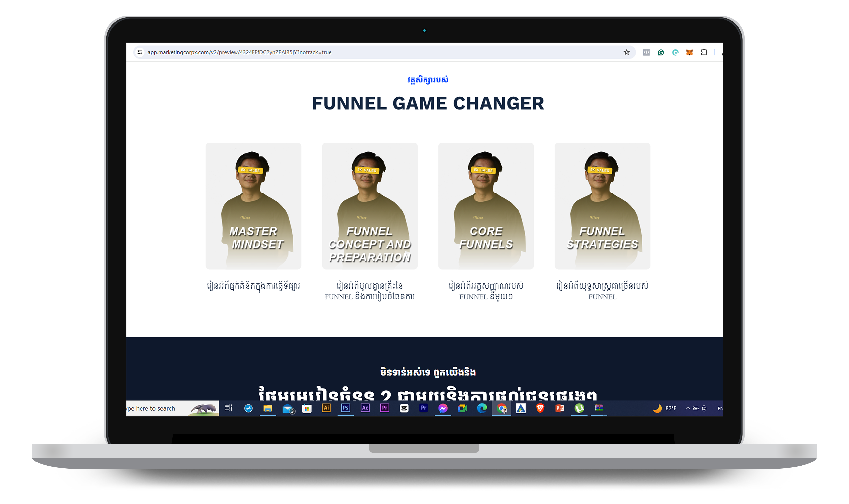Open the Funnel Concept and Preparation card
The width and height of the screenshot is (849, 504).
pyautogui.click(x=370, y=206)
